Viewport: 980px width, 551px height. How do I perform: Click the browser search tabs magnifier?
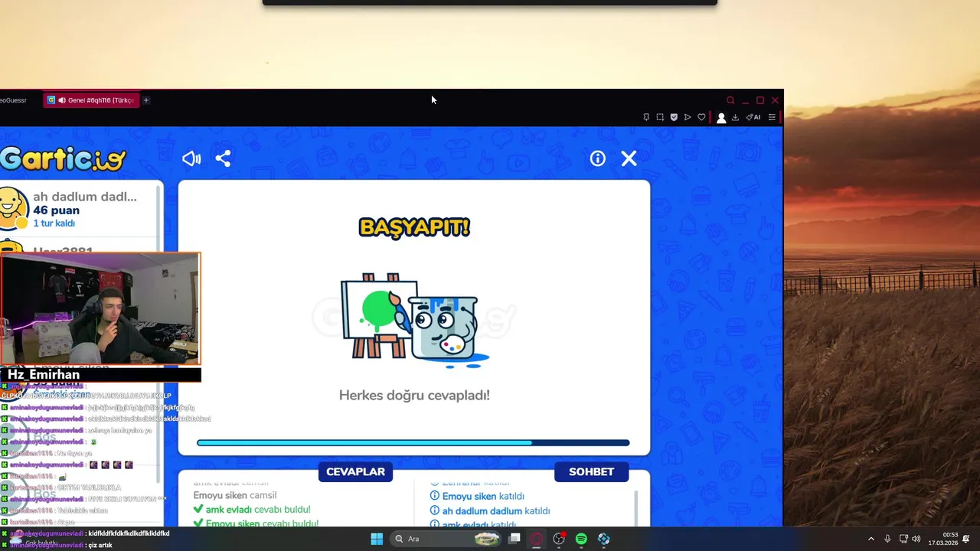tap(730, 100)
